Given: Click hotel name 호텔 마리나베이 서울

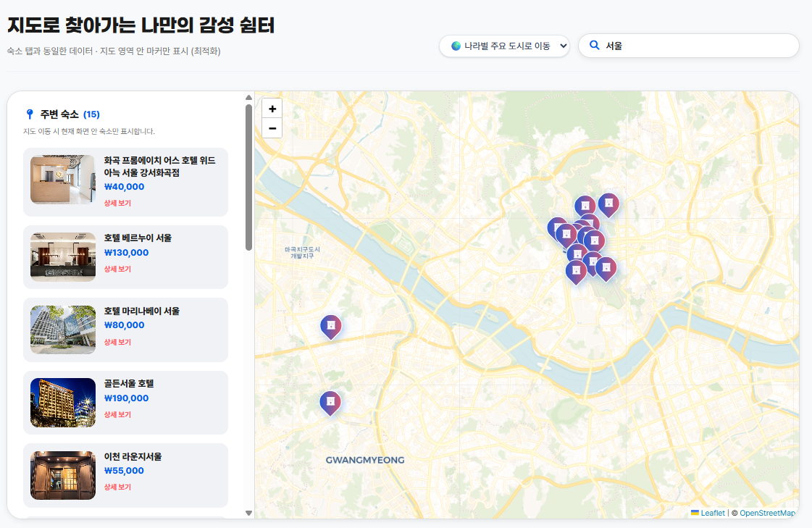Looking at the screenshot, I should tap(142, 311).
